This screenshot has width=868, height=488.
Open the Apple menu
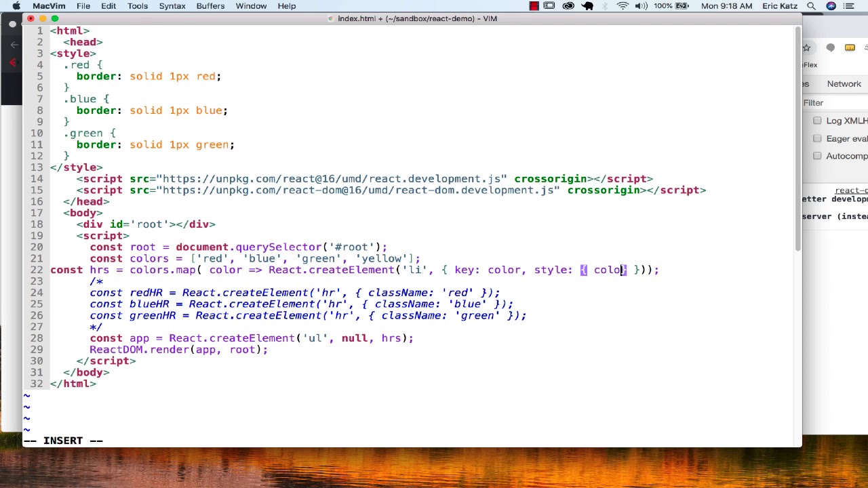coord(16,6)
